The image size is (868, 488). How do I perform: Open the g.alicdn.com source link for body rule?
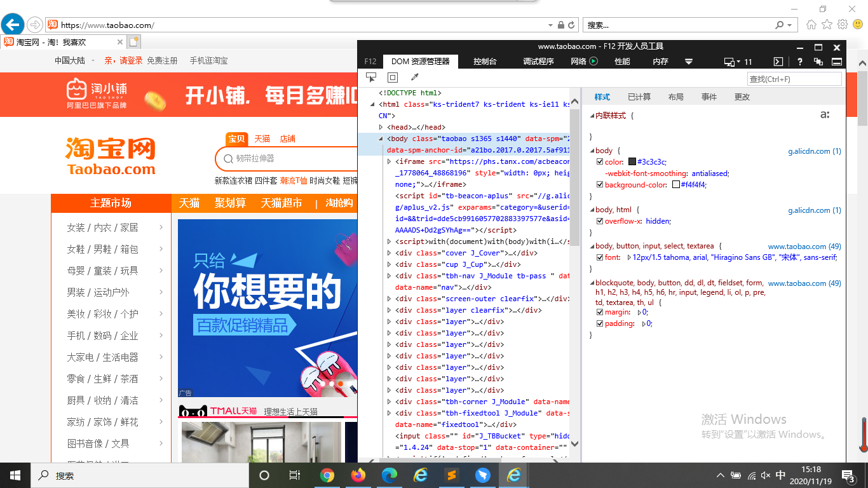point(815,151)
